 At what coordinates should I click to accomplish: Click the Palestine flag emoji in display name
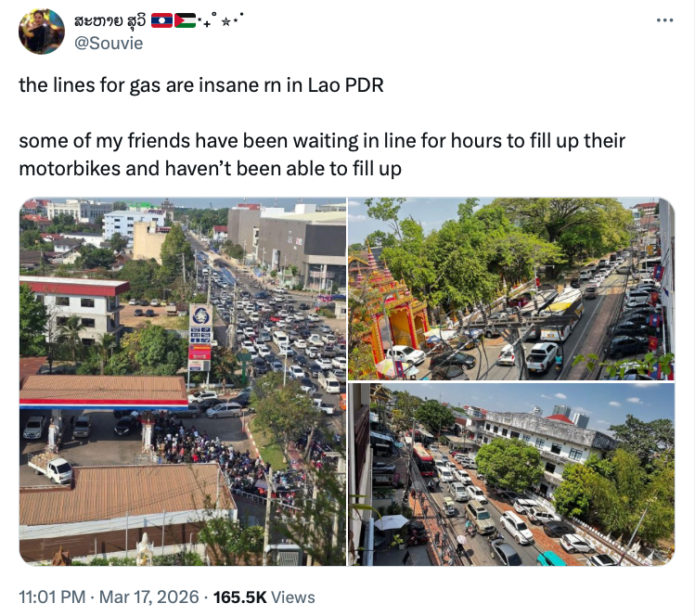tap(185, 20)
